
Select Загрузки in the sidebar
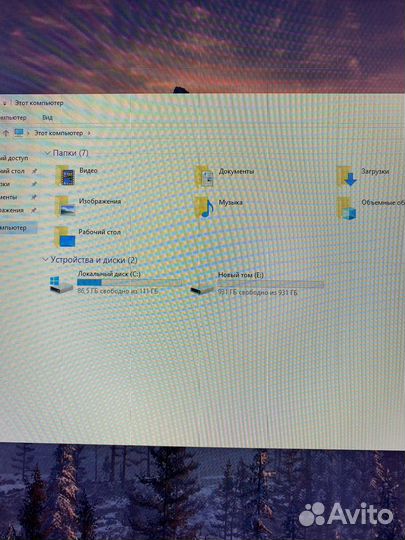[5, 184]
